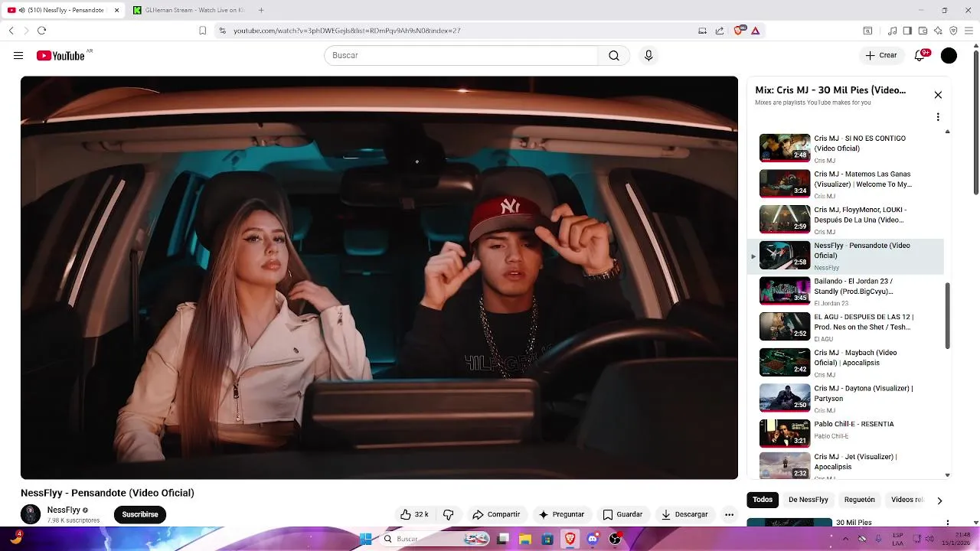Toggle the browser sidebar panel
The height and width of the screenshot is (551, 980).
coord(907,31)
